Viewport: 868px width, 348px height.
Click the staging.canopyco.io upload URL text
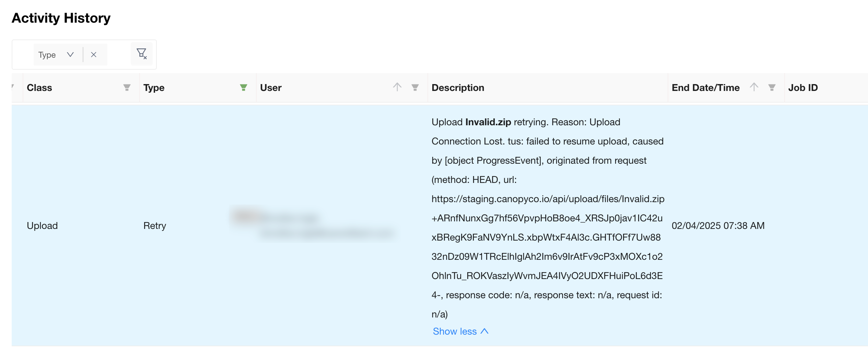(548, 199)
